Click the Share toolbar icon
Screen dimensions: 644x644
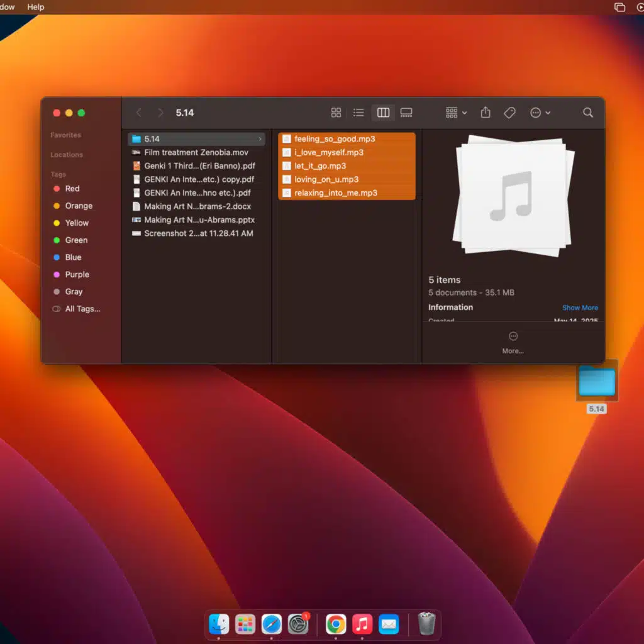(x=486, y=113)
